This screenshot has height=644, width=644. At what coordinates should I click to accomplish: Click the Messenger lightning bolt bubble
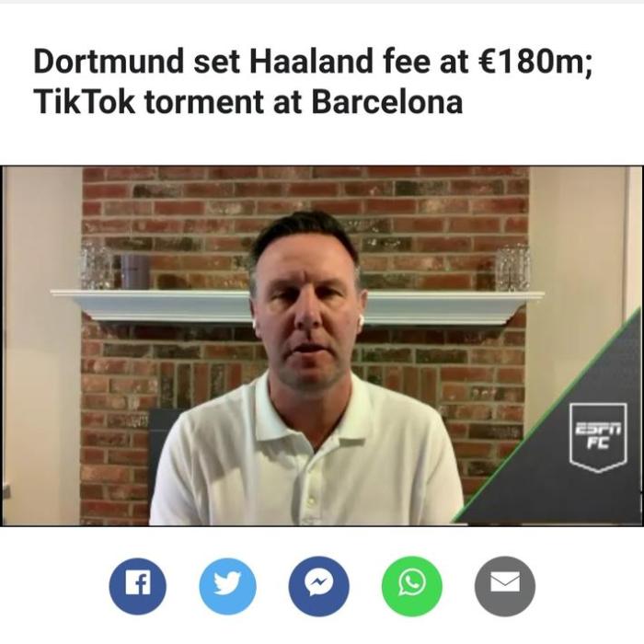(319, 586)
